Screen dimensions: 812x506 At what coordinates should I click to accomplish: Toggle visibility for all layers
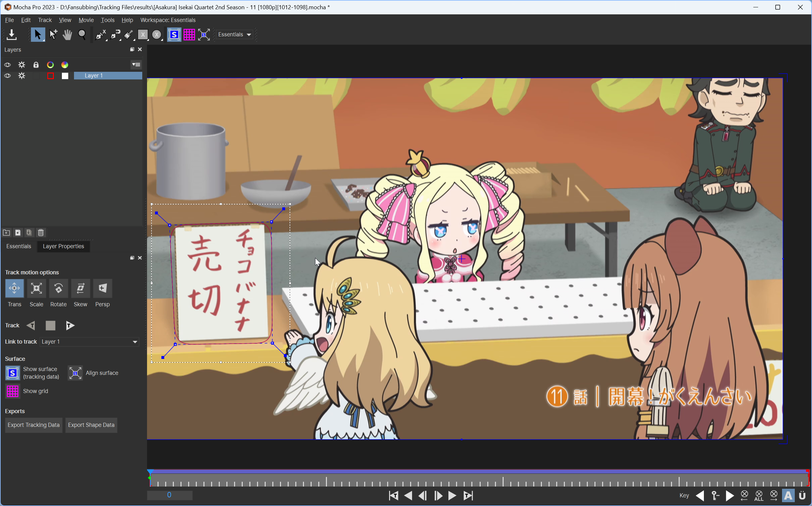(7, 64)
